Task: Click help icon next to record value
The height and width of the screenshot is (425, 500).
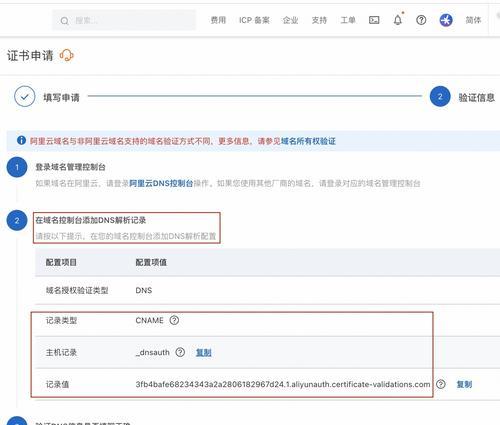Action: point(441,384)
